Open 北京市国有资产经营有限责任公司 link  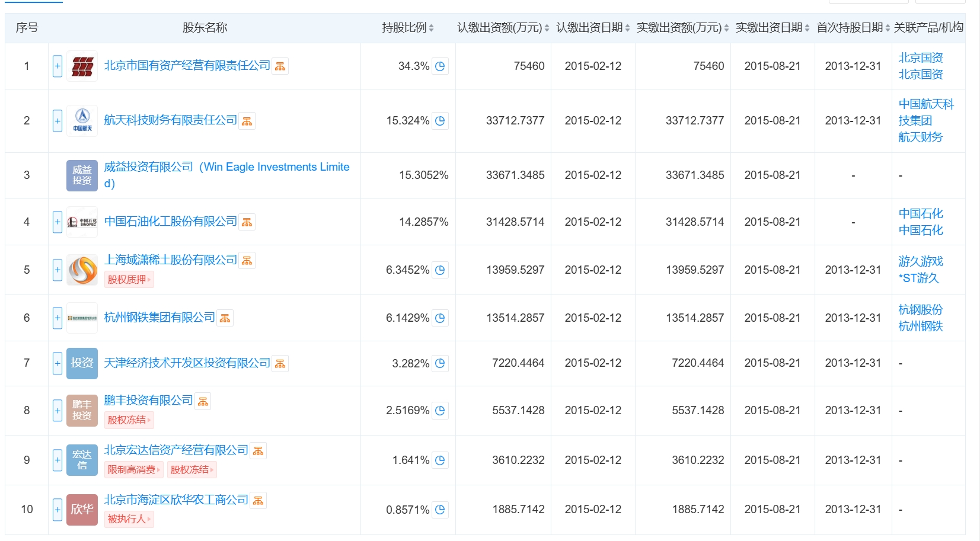coord(187,66)
